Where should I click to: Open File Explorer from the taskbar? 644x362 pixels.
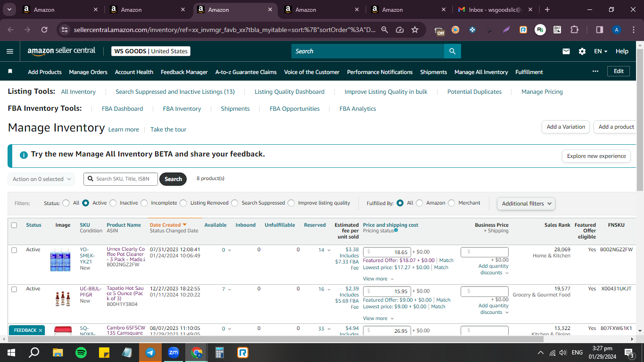pyautogui.click(x=58, y=352)
